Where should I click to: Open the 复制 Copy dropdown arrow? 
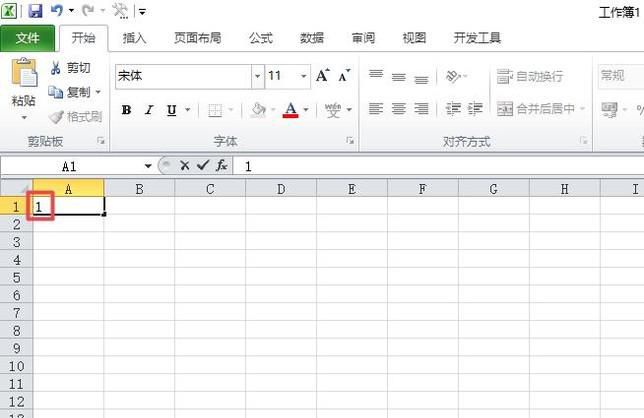[98, 92]
